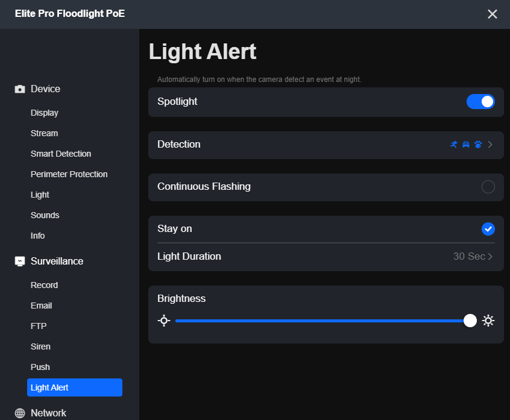Select the vehicle detection icon
The width and height of the screenshot is (510, 420).
tap(465, 145)
